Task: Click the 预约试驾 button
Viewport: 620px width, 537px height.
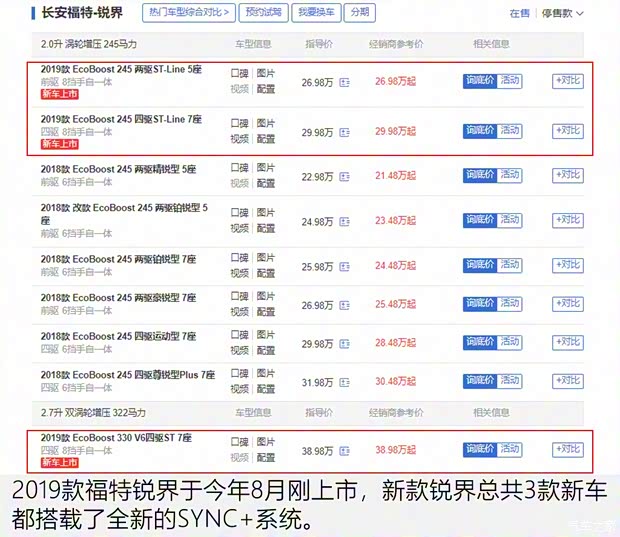Action: click(263, 13)
